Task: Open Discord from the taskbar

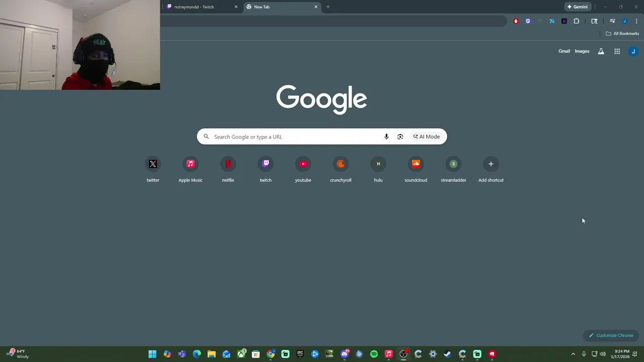Action: point(345,354)
